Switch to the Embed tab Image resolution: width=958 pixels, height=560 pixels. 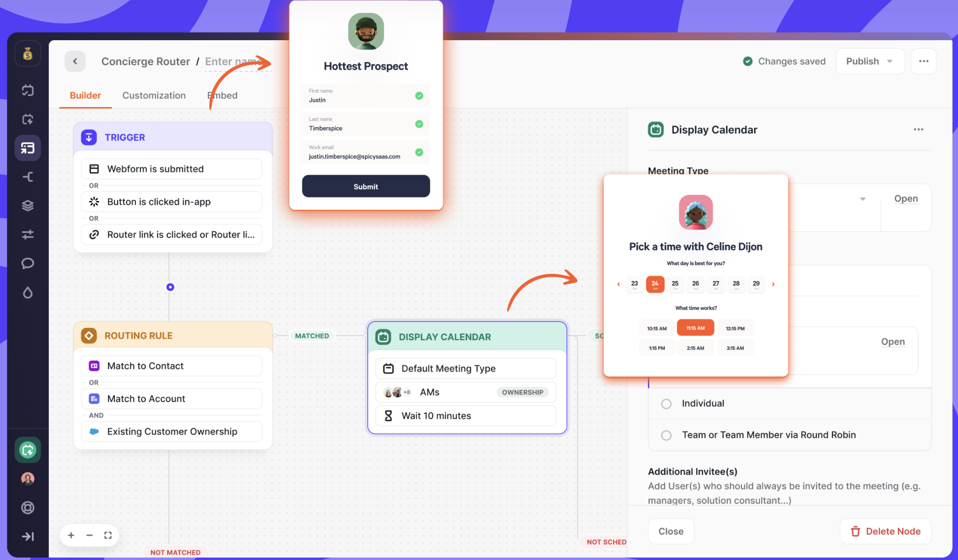(x=222, y=95)
